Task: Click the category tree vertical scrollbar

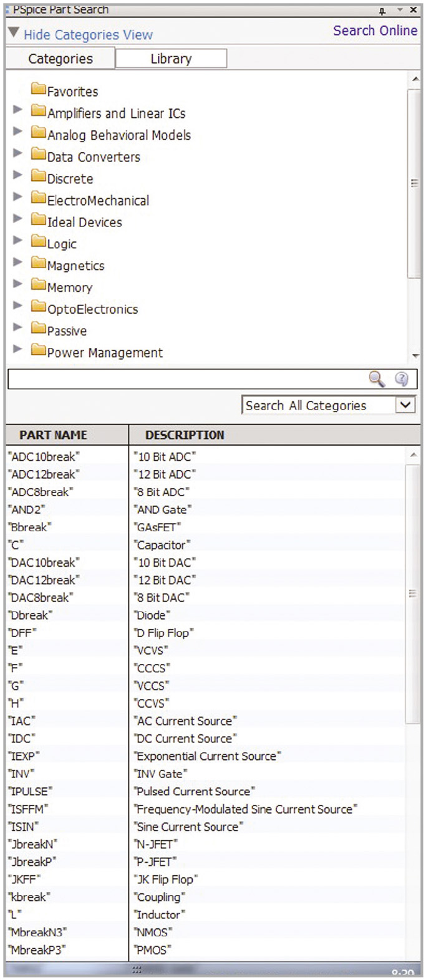Action: (414, 183)
